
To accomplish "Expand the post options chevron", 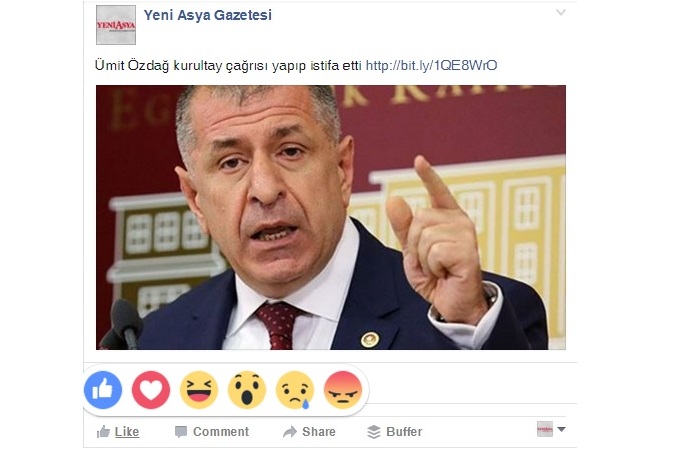I will tap(561, 13).
